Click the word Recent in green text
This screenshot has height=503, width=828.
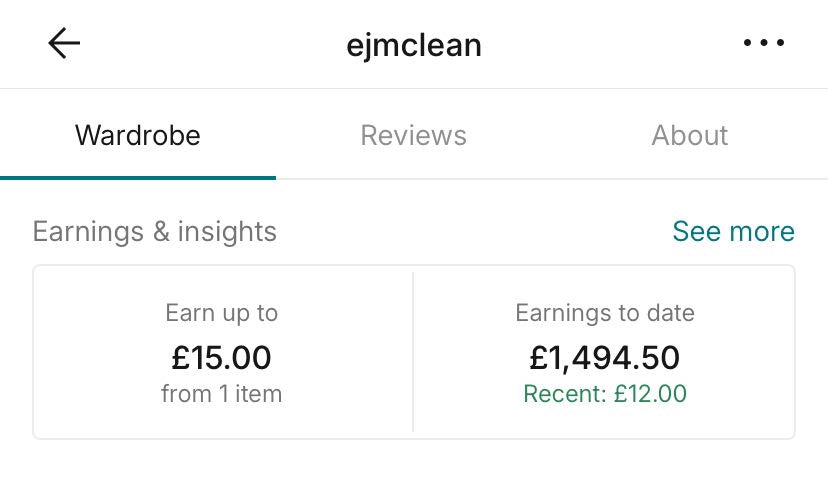click(x=563, y=394)
